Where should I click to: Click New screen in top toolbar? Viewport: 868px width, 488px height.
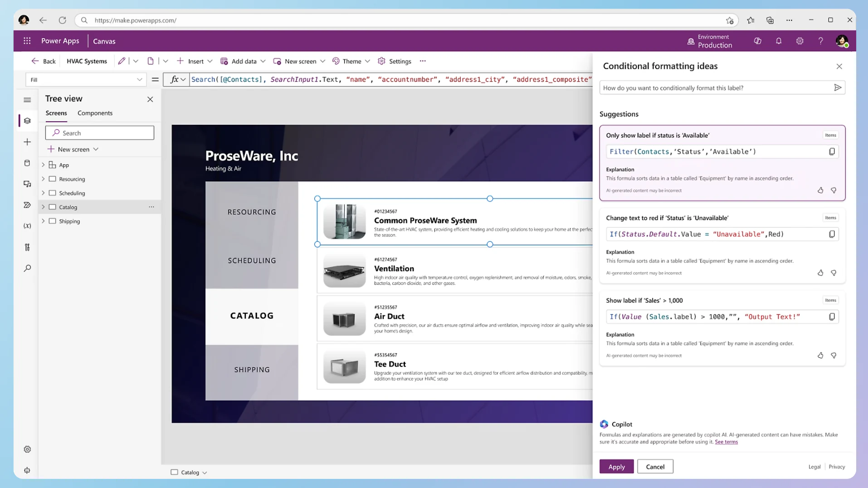coord(295,61)
